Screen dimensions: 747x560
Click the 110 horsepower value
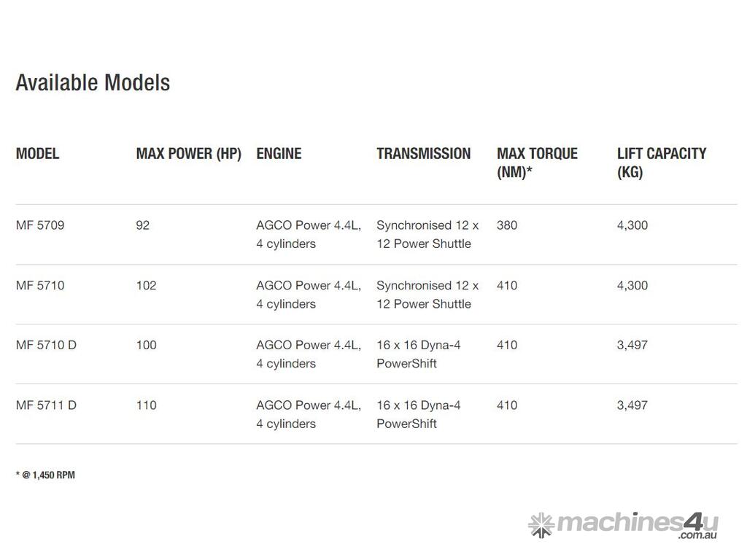coord(146,405)
